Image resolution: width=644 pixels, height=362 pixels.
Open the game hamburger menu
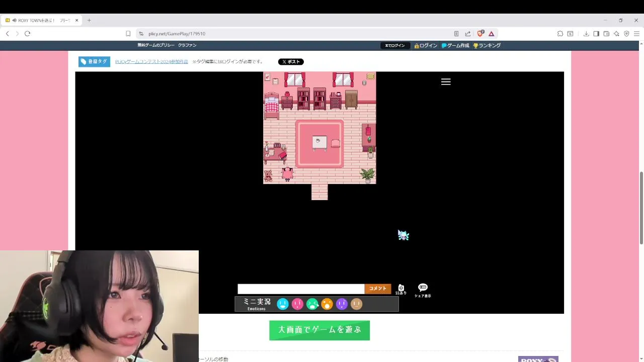click(446, 81)
